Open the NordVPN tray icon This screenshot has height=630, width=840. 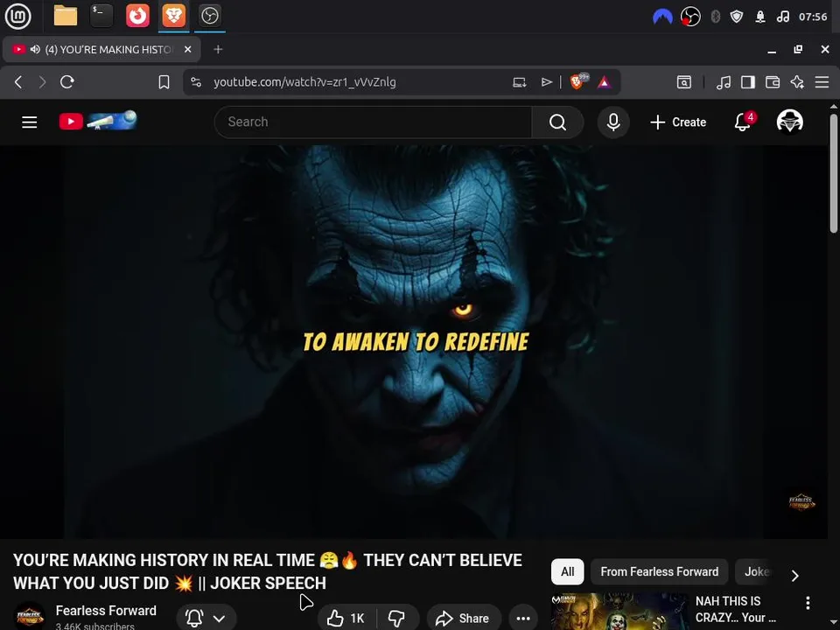(662, 17)
